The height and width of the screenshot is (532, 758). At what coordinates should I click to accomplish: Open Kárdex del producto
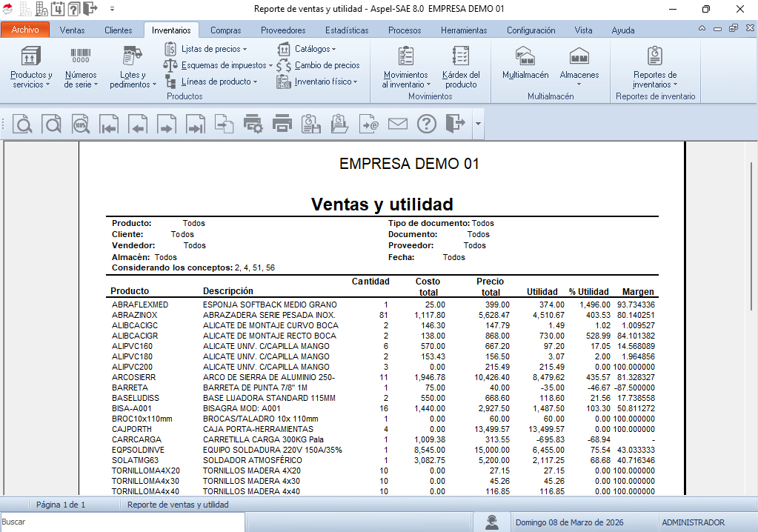[x=461, y=67]
